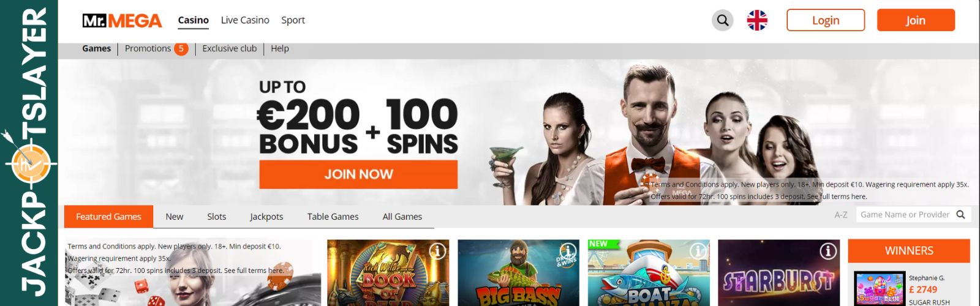Select the Slots games tab
Image resolution: width=980 pixels, height=306 pixels.
[216, 217]
